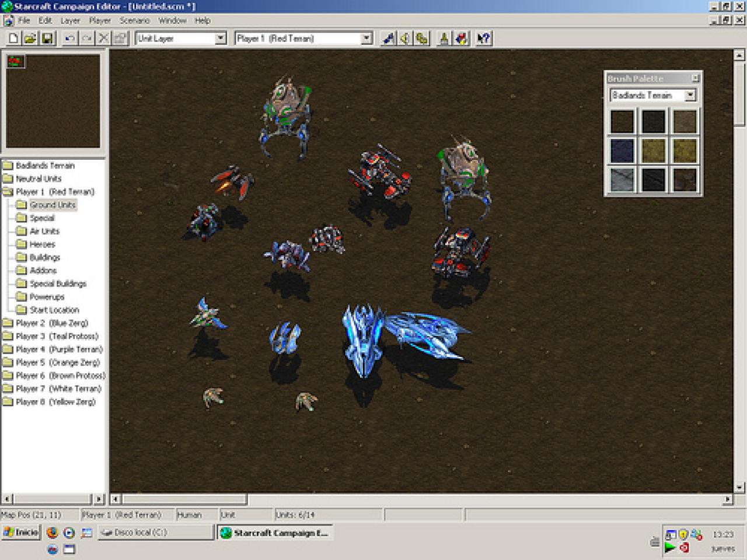This screenshot has height=560, width=747.
Task: Click the Undo arrow in the toolbar
Action: pos(69,38)
